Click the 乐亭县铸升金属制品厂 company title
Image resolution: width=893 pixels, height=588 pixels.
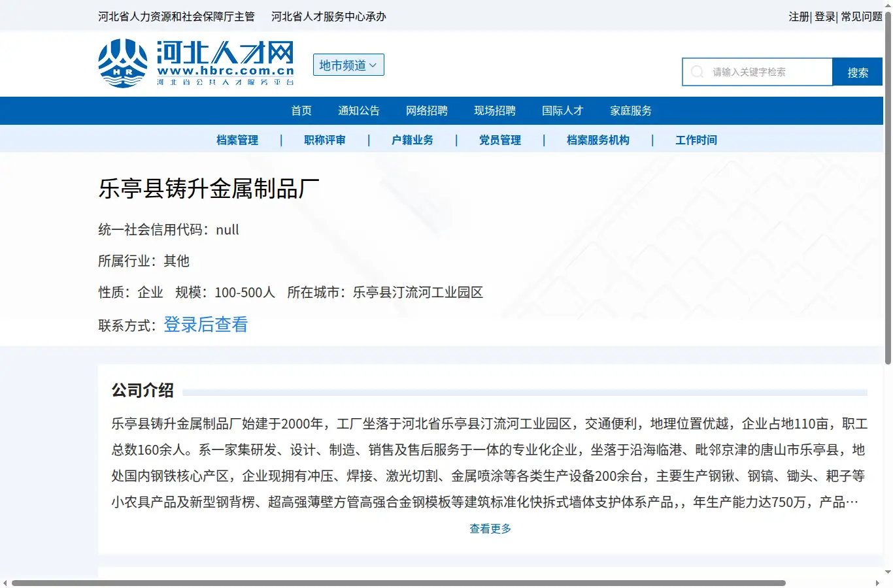tap(209, 189)
